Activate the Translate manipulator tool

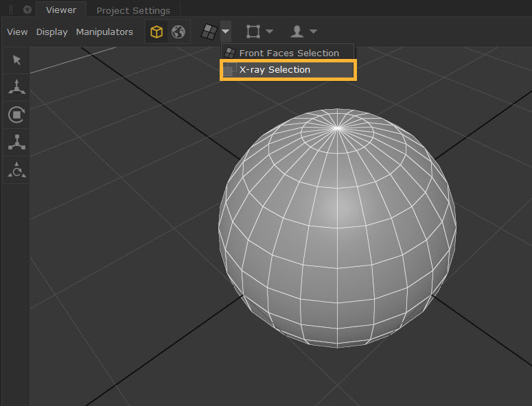pyautogui.click(x=16, y=87)
